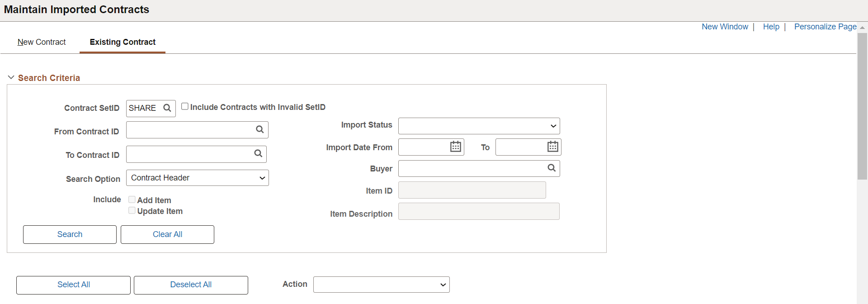Toggle the Update Item checkbox
The width and height of the screenshot is (868, 304).
coord(132,210)
